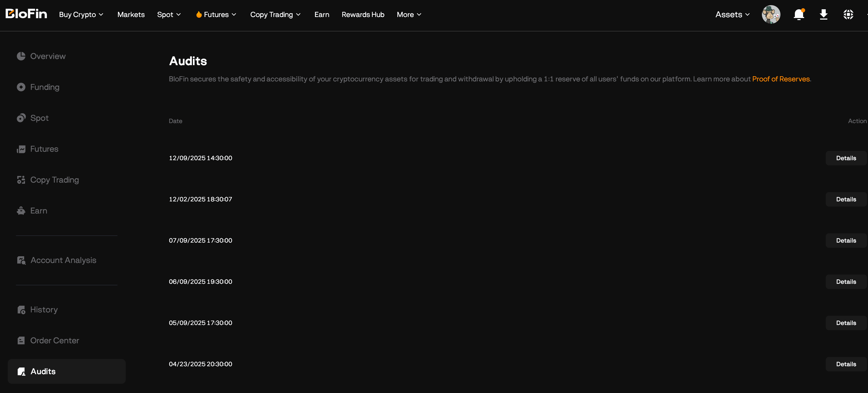868x393 pixels.
Task: Open the language globe icon
Action: [848, 14]
